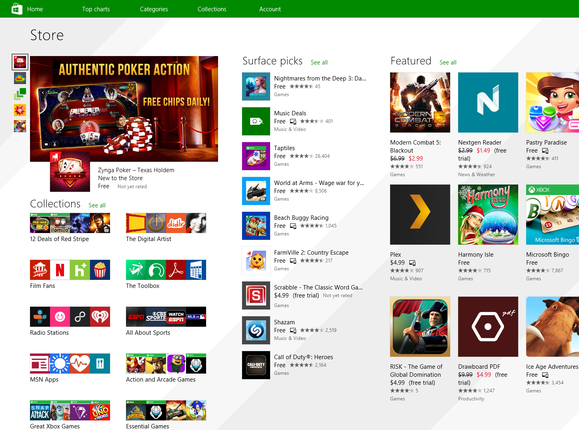Click Music Deals title text
This screenshot has height=430, width=579.
click(290, 113)
